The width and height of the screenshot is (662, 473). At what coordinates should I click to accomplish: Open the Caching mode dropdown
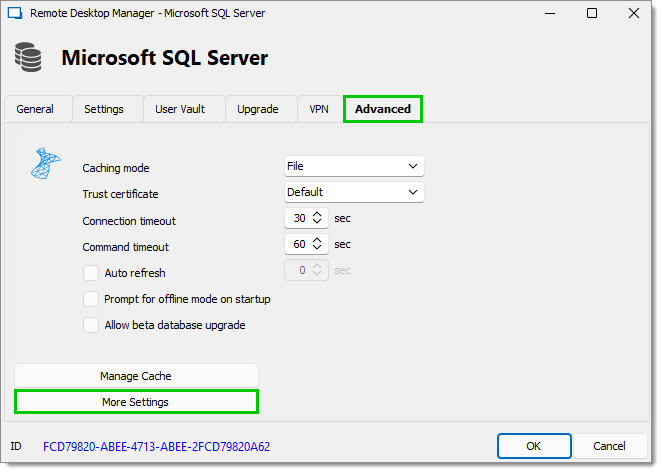point(354,166)
